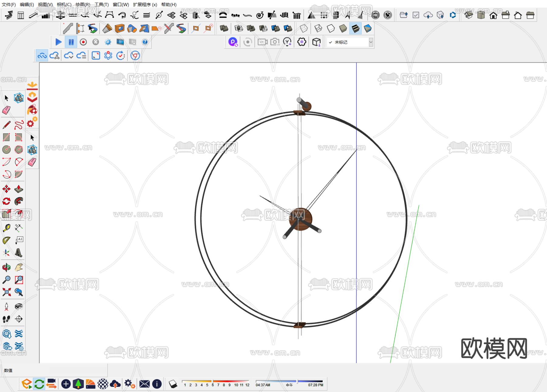
Task: Click the 3D Text tool
Action: pos(19,253)
